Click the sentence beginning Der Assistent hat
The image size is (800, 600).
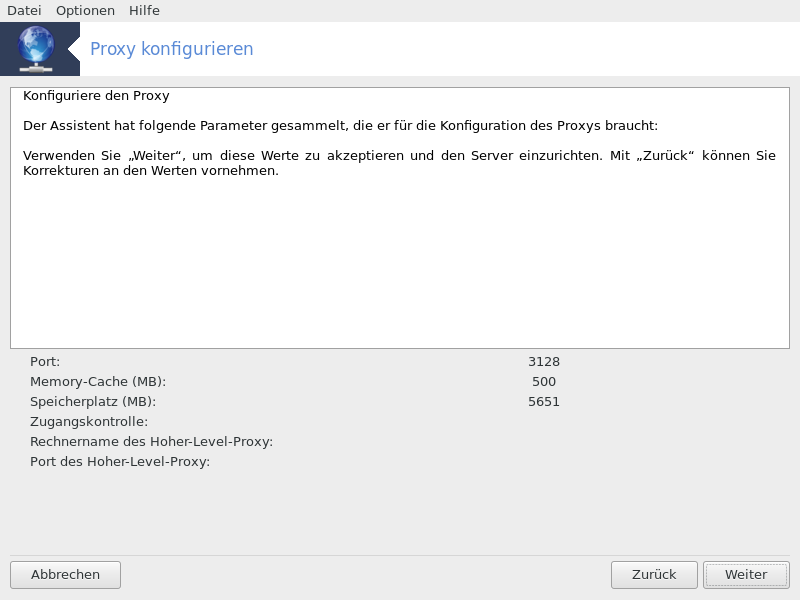coord(340,126)
